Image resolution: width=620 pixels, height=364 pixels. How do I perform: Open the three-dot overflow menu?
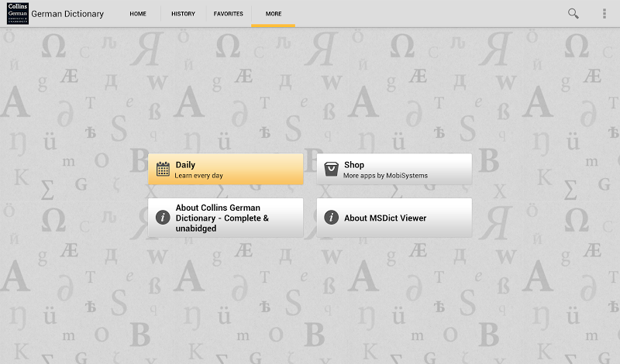pos(604,13)
